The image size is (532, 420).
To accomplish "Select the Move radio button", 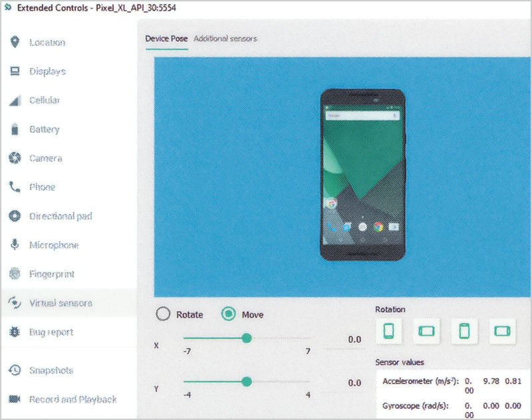I will 228,314.
